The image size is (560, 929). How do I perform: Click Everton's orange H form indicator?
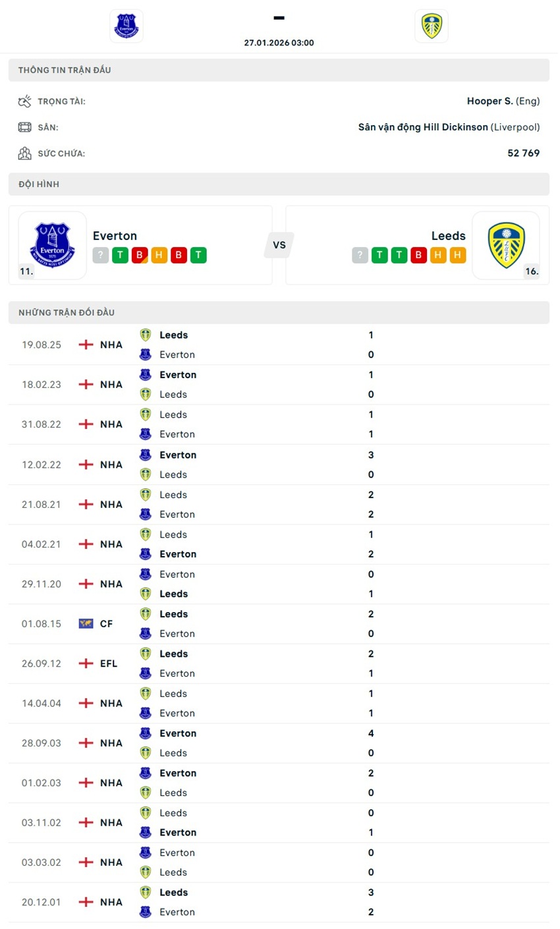coord(158,255)
